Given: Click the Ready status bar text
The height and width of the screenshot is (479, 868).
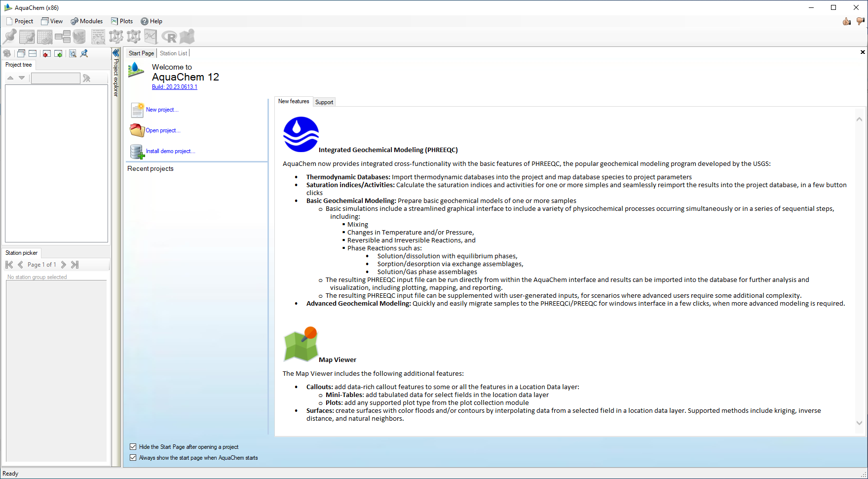Looking at the screenshot, I should pos(10,474).
